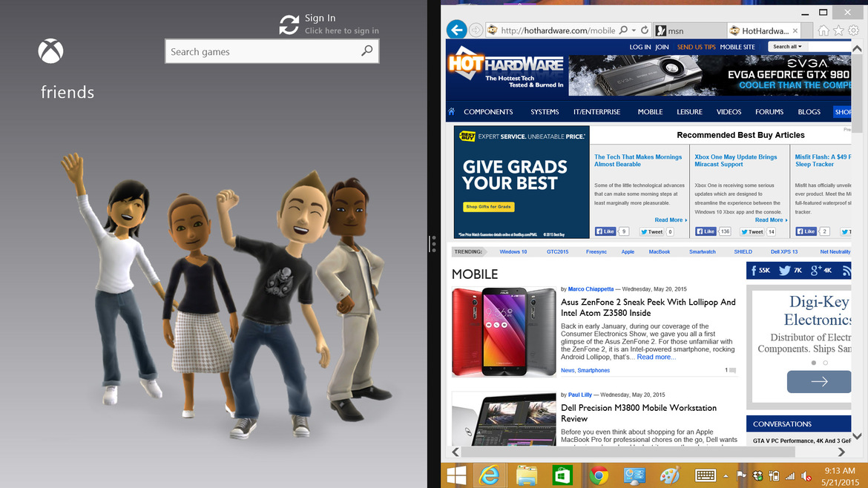Image resolution: width=868 pixels, height=488 pixels.
Task: Click the page vertical scroll down arrow
Action: [857, 437]
